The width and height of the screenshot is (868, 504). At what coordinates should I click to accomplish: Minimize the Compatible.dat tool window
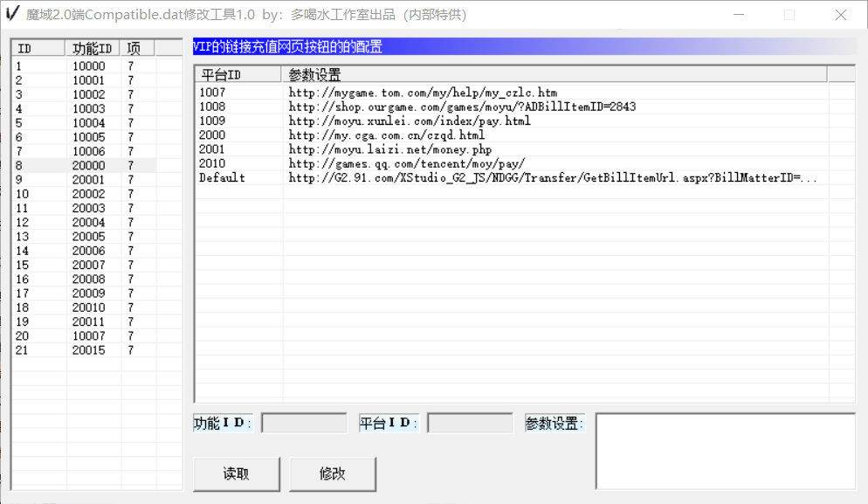tap(739, 15)
